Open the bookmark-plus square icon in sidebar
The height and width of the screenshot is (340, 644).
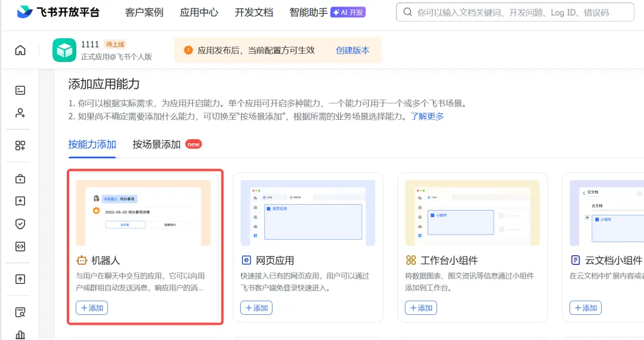pos(20,201)
